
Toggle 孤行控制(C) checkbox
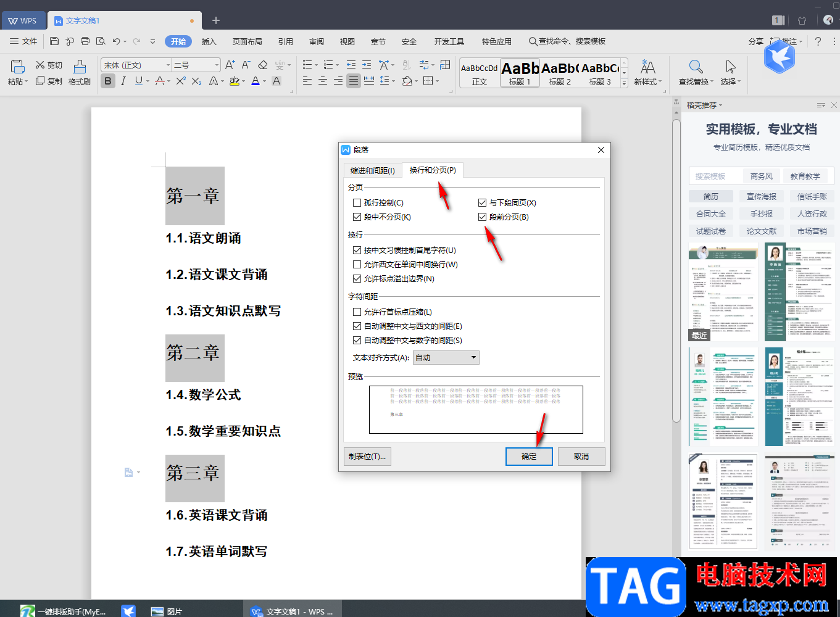click(357, 203)
